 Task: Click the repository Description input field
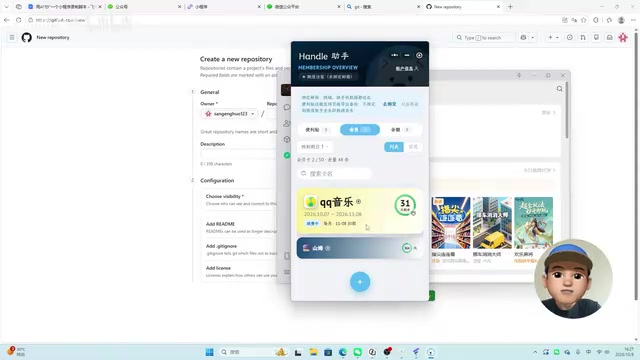click(x=239, y=154)
